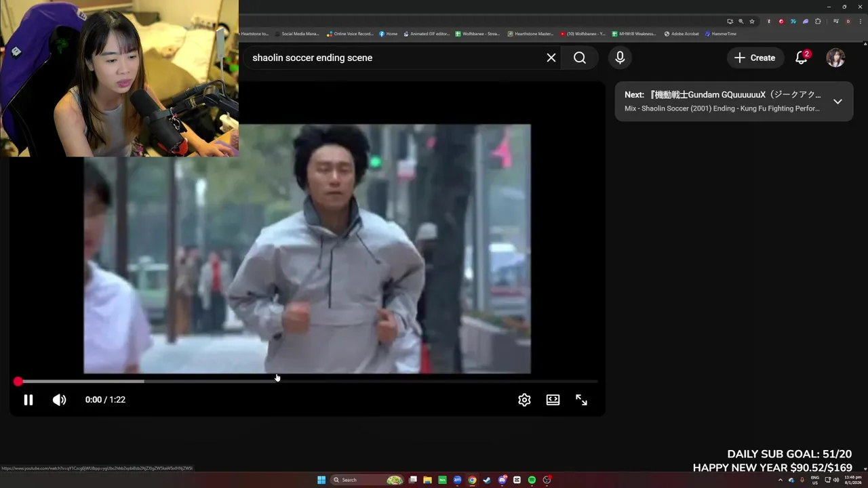This screenshot has height=488, width=868.
Task: Open the (10) Wolfsbanee YouTube bookmark
Action: click(x=583, y=34)
